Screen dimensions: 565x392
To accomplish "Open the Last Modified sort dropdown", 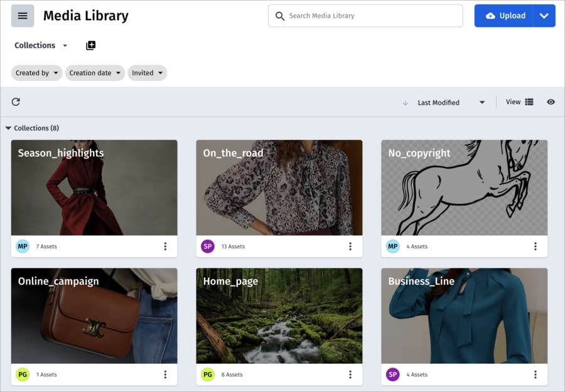I will coord(451,103).
